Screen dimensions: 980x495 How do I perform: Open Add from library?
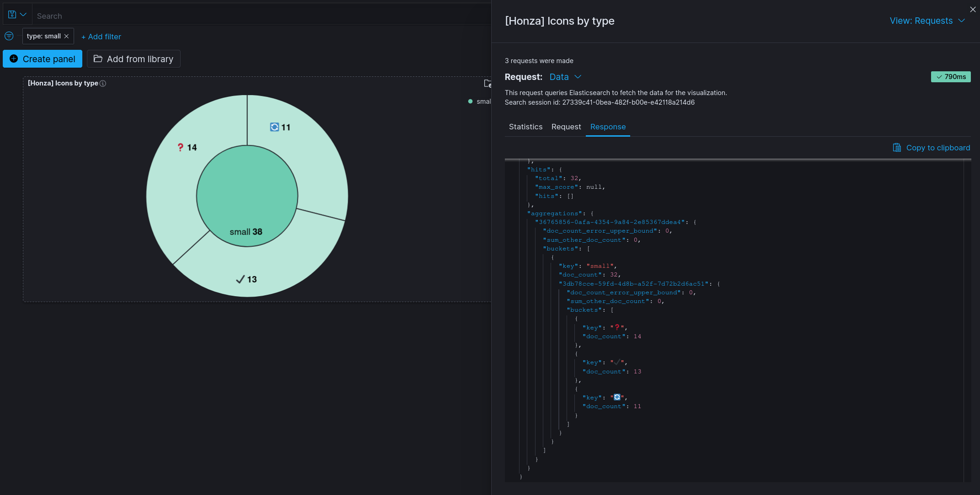pyautogui.click(x=134, y=59)
